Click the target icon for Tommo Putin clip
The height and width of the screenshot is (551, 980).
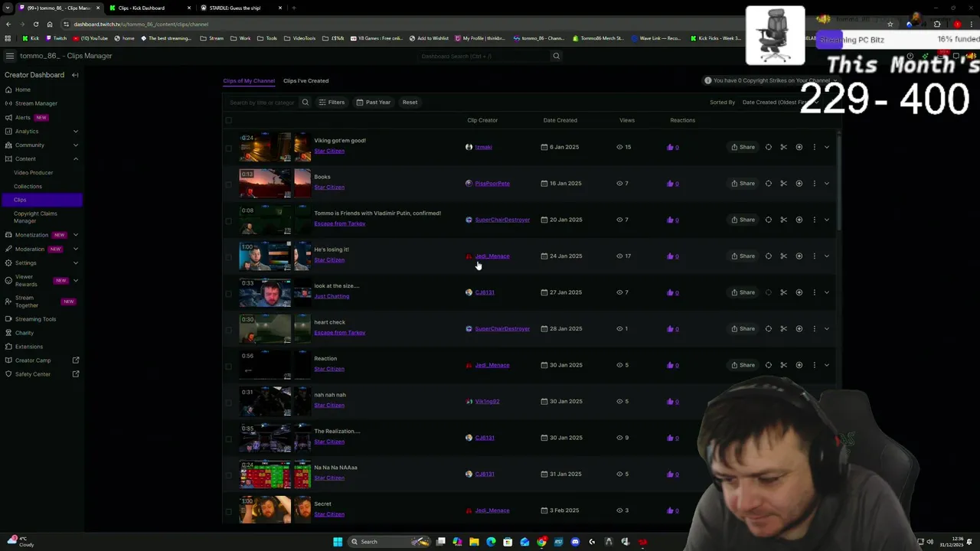pos(768,220)
